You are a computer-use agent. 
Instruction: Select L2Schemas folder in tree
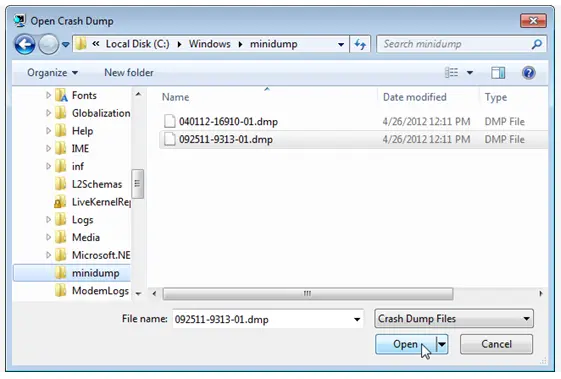[97, 184]
